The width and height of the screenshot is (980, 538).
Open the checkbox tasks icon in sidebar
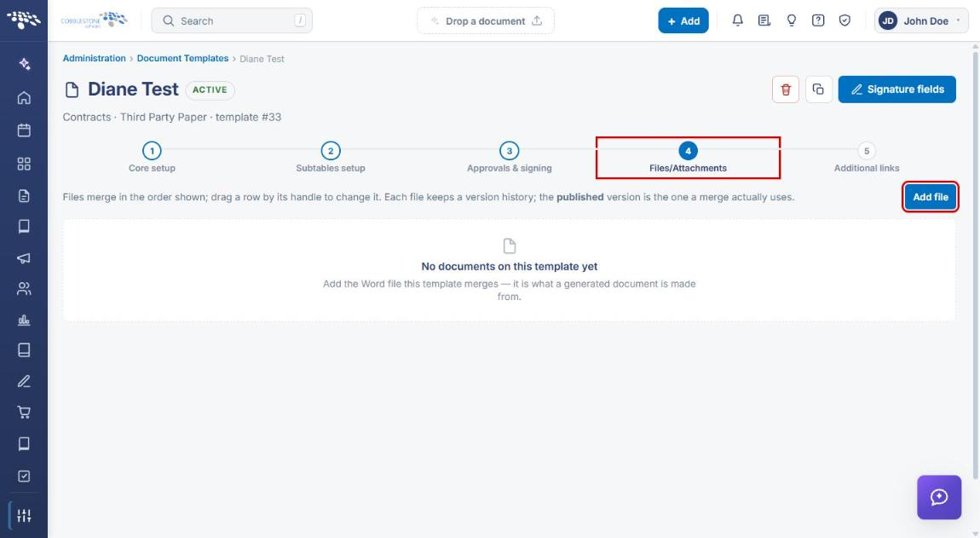coord(24,476)
